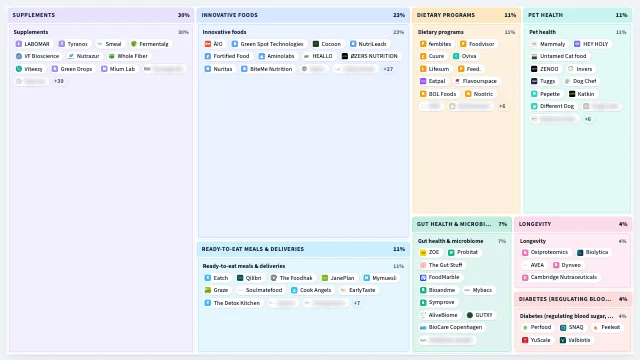Select the Ready-to-eat meals & deliveries header
Screen dimensions: 640x360
(x=303, y=249)
